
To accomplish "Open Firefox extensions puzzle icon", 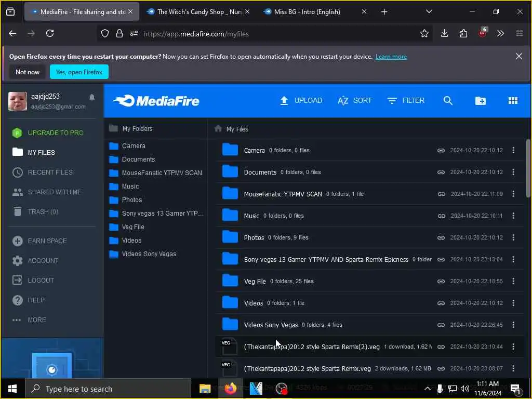I will (463, 33).
